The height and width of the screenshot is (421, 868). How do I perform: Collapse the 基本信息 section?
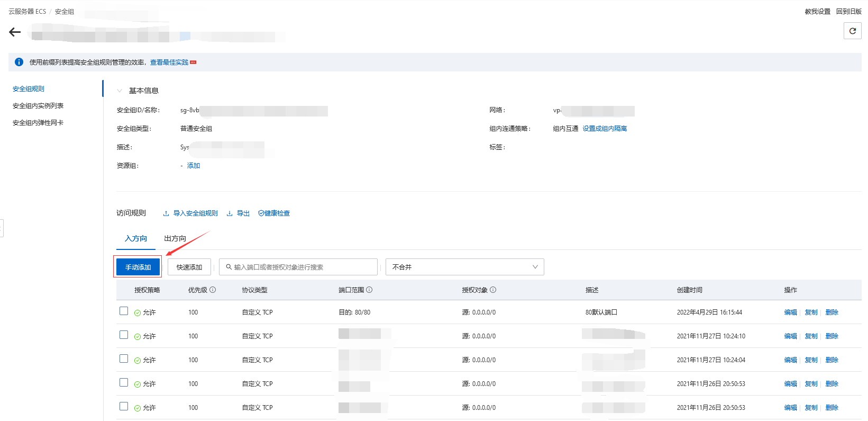click(120, 91)
